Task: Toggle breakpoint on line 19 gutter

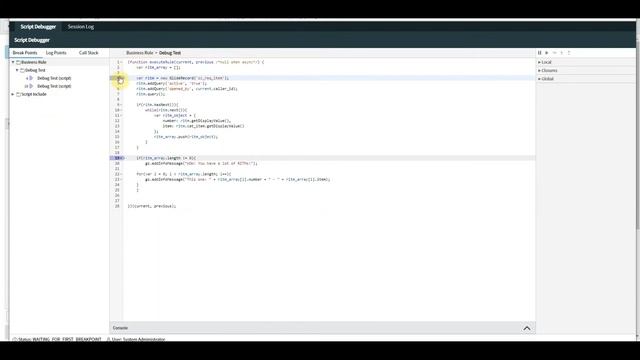Action: tap(117, 158)
